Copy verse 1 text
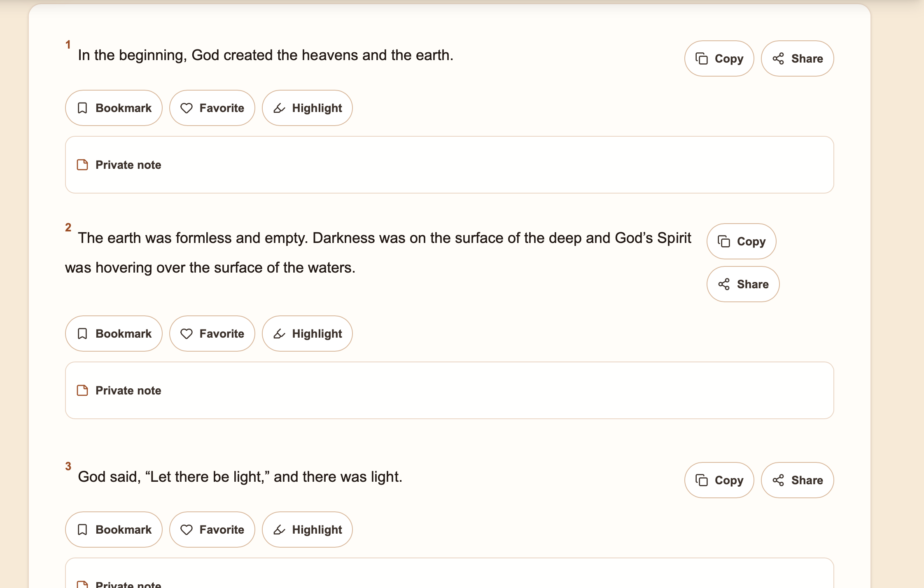This screenshot has width=924, height=588. (719, 58)
